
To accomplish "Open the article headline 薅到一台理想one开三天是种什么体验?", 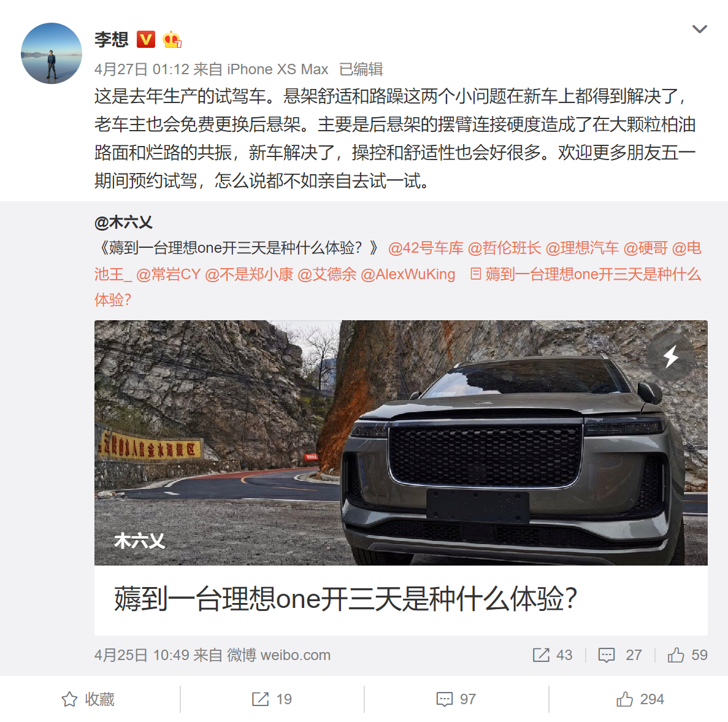I will (x=346, y=599).
